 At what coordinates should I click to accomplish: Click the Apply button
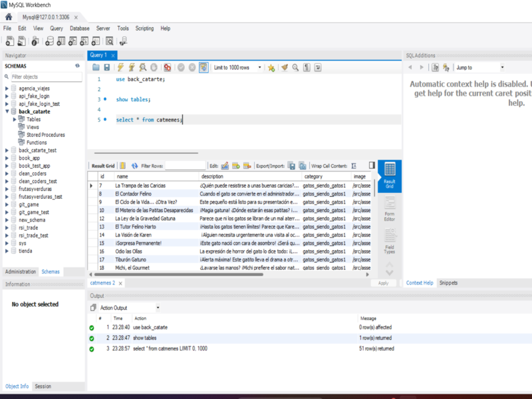[x=383, y=283]
